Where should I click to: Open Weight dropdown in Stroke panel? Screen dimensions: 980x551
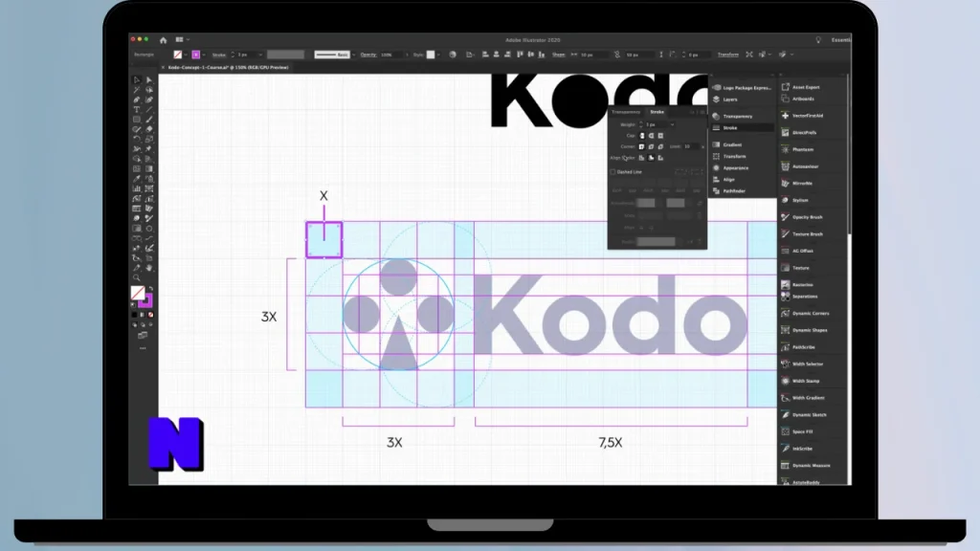click(673, 125)
